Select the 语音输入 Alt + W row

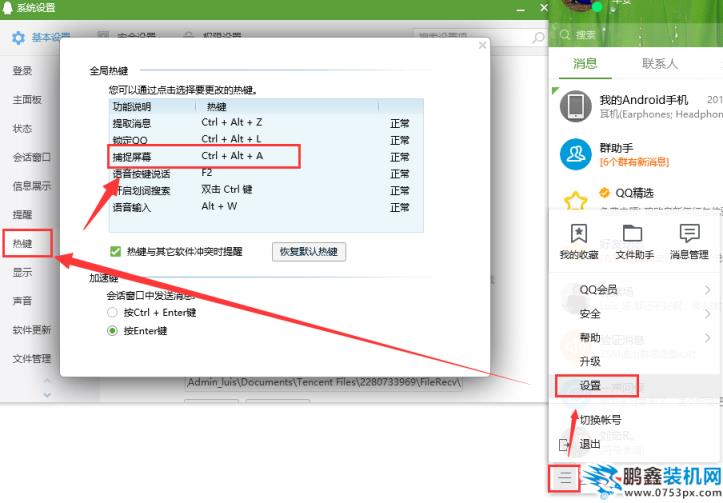coord(266,207)
